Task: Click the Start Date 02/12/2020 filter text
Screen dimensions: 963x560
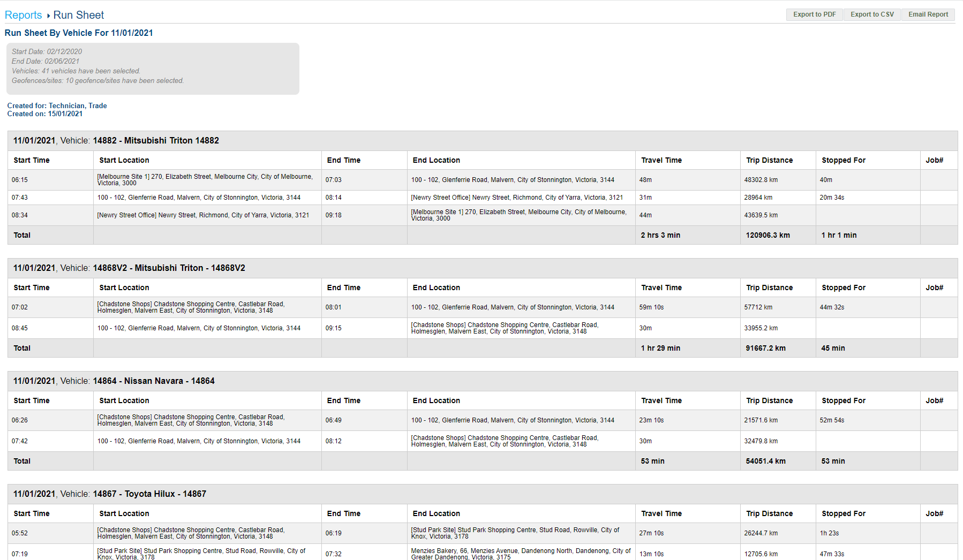Action: pos(47,51)
